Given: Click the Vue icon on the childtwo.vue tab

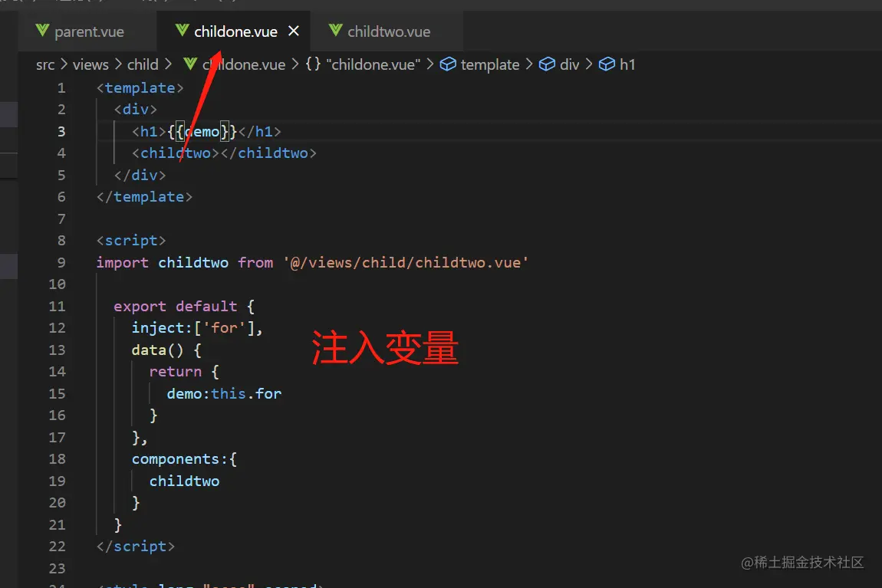Looking at the screenshot, I should [335, 31].
